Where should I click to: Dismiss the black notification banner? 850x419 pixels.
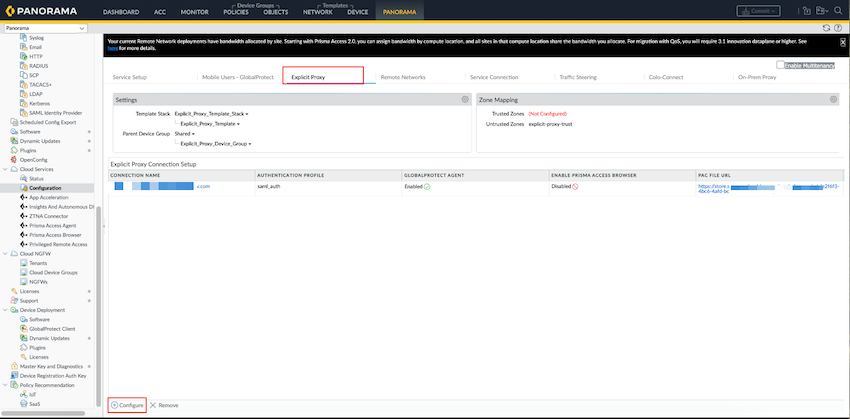point(842,42)
